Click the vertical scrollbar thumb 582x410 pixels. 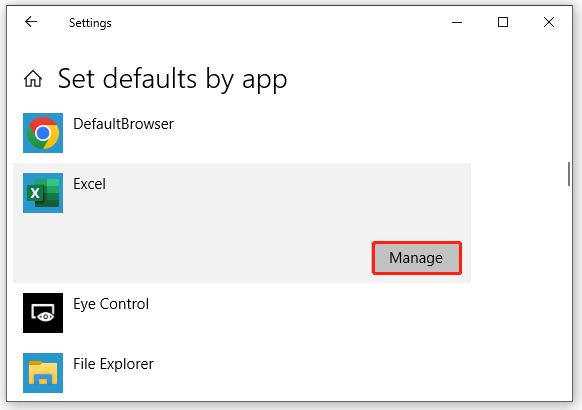[x=569, y=174]
